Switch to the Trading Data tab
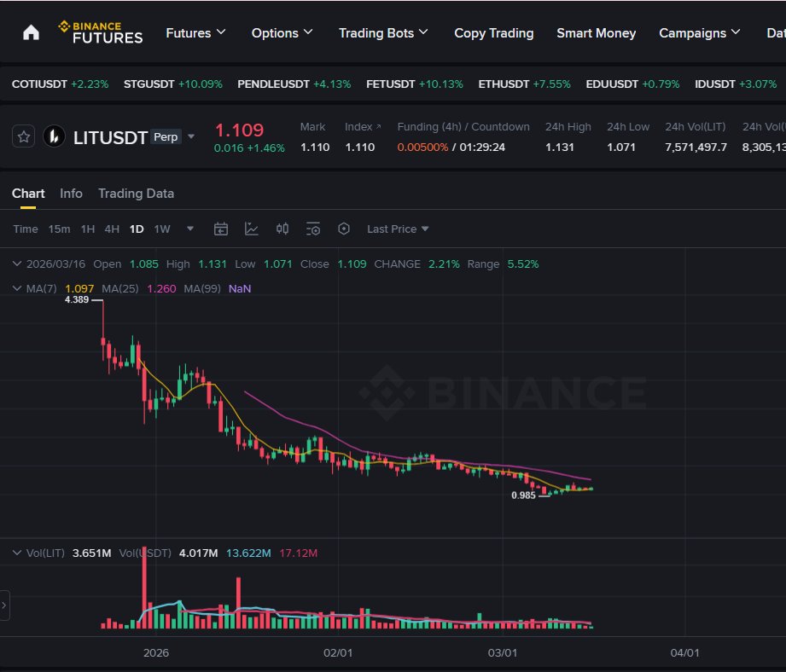786x672 pixels. 136,194
